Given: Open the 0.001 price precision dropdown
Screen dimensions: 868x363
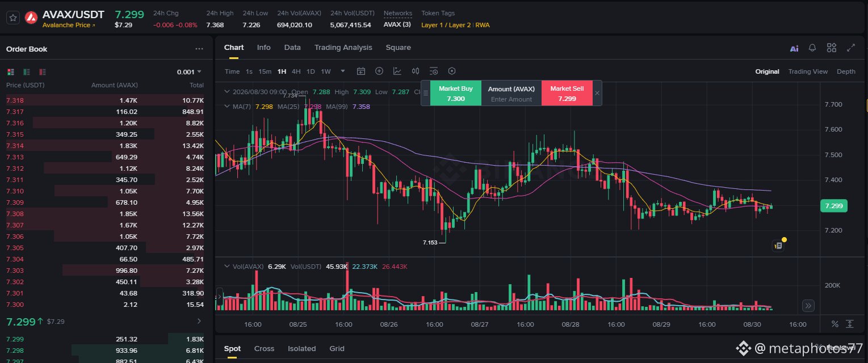Looking at the screenshot, I should [189, 72].
